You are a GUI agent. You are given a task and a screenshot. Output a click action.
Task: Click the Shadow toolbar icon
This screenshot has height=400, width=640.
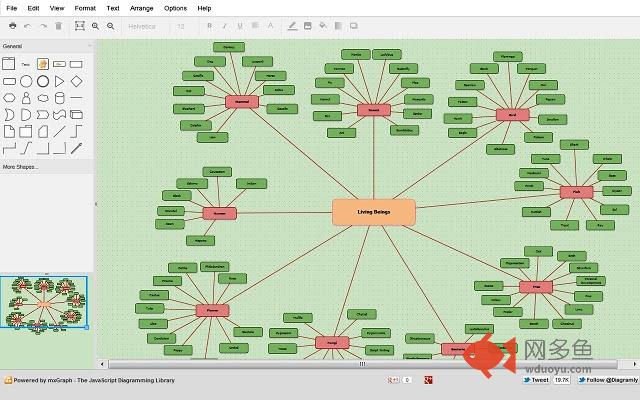pyautogui.click(x=353, y=26)
